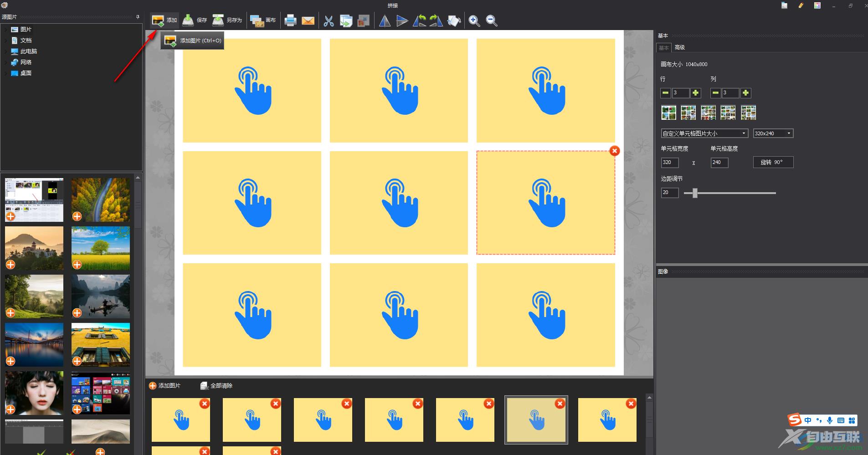Click plus icon on night bridge thumbnail
The image size is (868, 455).
pos(10,361)
